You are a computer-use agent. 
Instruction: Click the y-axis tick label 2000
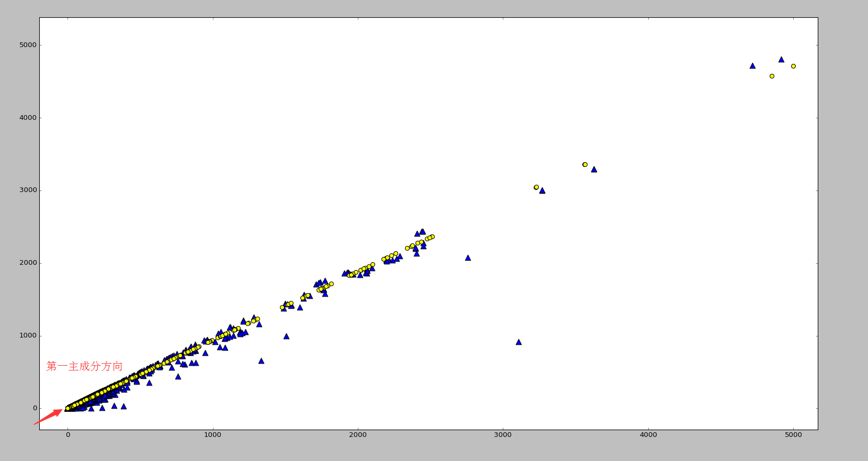(x=28, y=263)
